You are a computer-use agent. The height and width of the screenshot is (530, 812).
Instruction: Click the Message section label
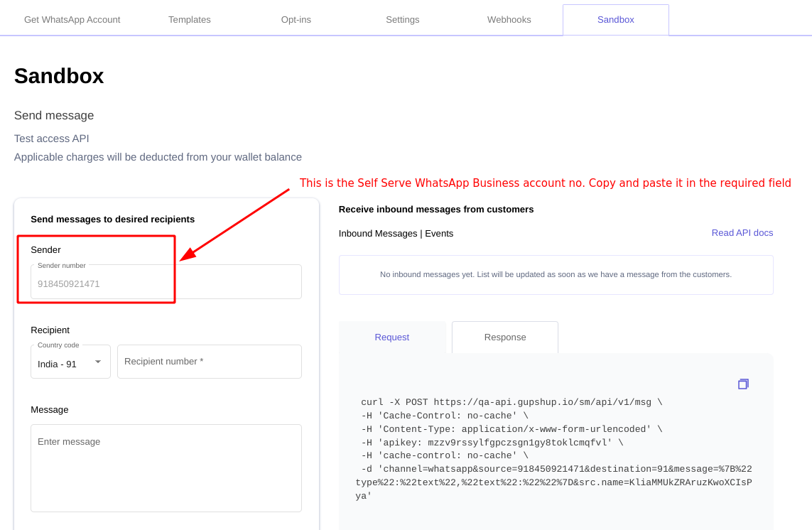click(50, 410)
